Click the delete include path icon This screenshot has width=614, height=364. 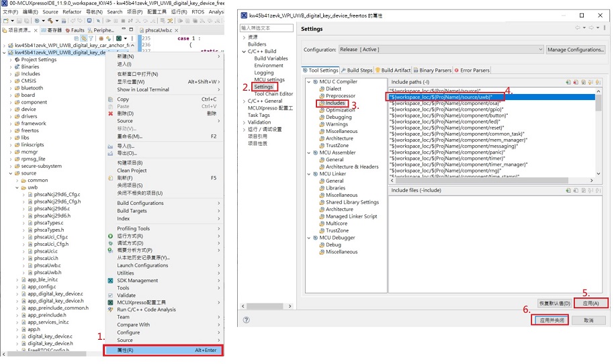[576, 82]
